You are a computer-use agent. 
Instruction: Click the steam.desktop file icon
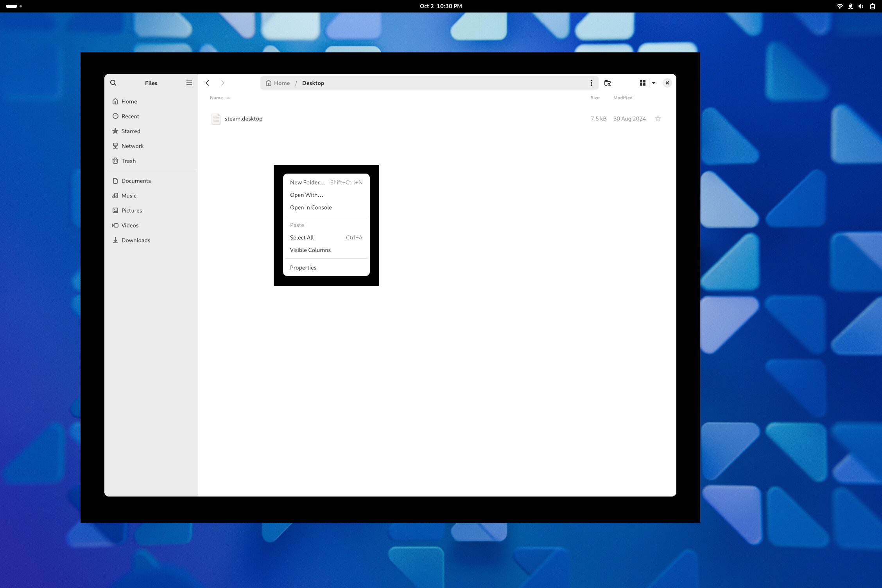pyautogui.click(x=216, y=118)
